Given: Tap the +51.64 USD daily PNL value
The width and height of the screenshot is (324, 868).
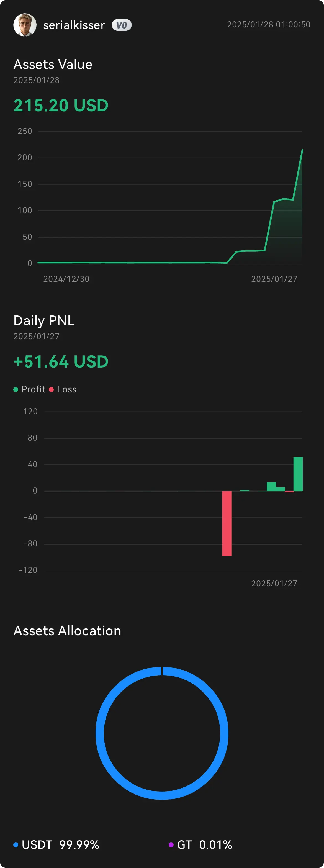Looking at the screenshot, I should 61,361.
